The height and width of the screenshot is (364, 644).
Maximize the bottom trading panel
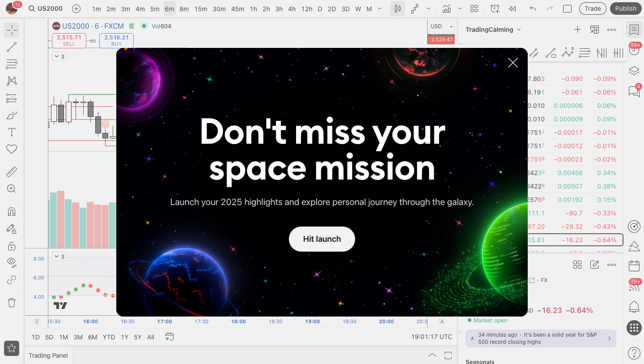pyautogui.click(x=448, y=355)
